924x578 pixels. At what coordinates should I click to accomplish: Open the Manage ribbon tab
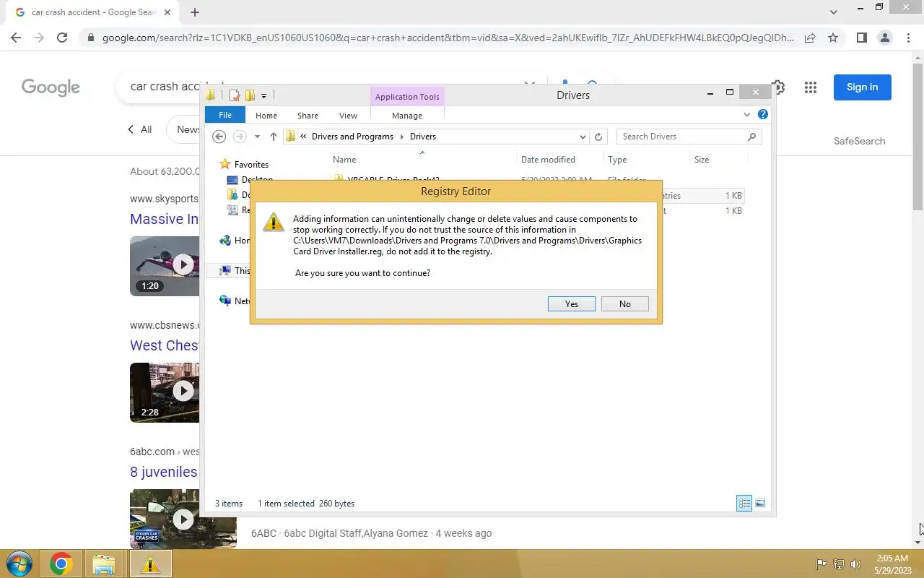407,116
